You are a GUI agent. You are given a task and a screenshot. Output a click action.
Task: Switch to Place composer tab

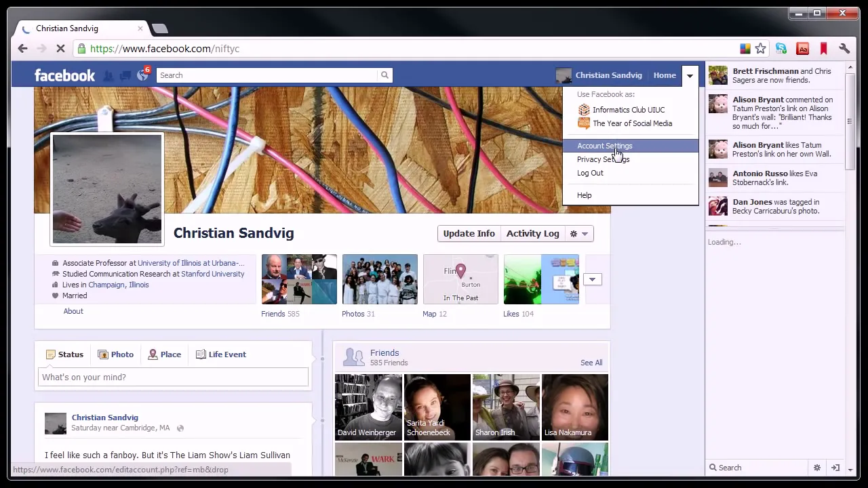coord(165,354)
